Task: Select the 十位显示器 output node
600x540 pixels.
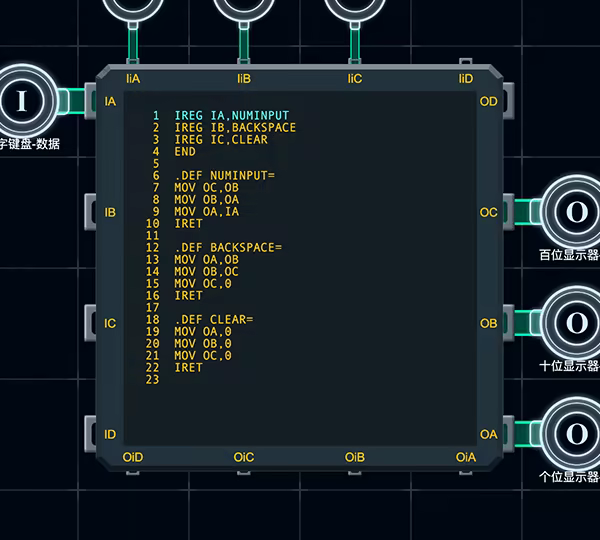Action: point(576,323)
